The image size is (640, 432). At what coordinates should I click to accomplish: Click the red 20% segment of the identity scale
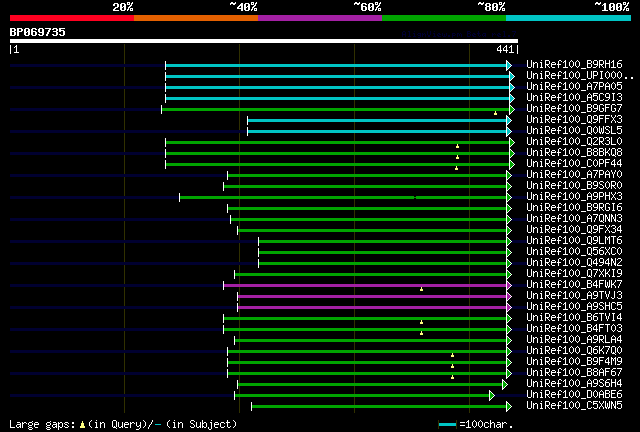tap(72, 18)
